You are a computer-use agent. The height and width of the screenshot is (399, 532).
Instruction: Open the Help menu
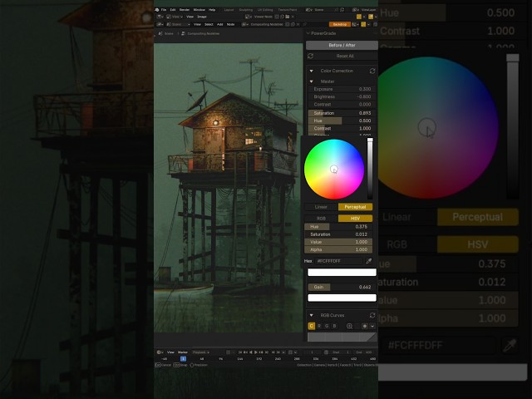[212, 10]
